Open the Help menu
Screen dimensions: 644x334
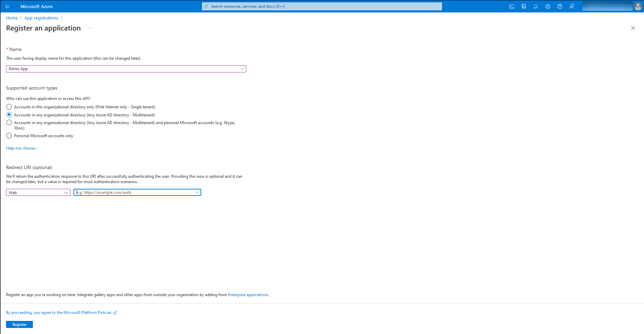559,6
